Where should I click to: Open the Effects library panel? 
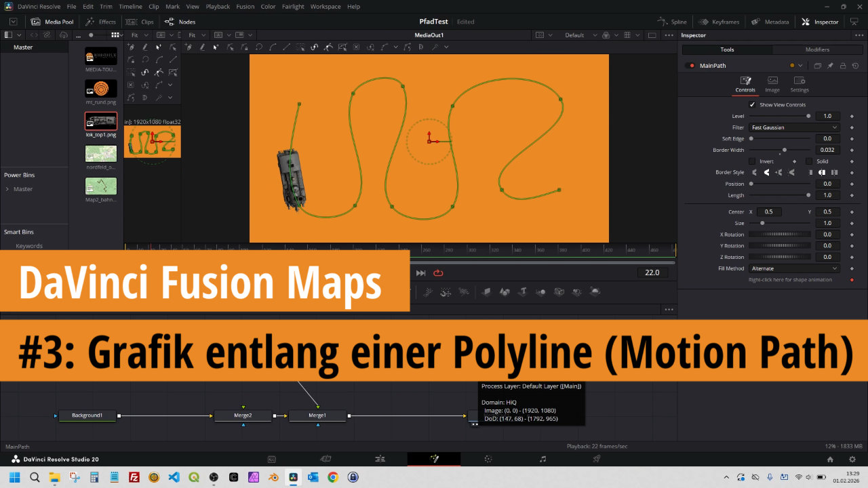pyautogui.click(x=100, y=22)
